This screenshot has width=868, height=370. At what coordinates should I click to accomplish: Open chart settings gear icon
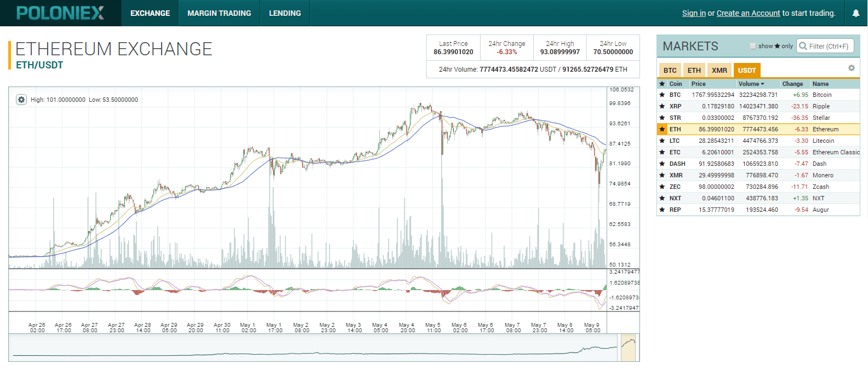click(21, 100)
